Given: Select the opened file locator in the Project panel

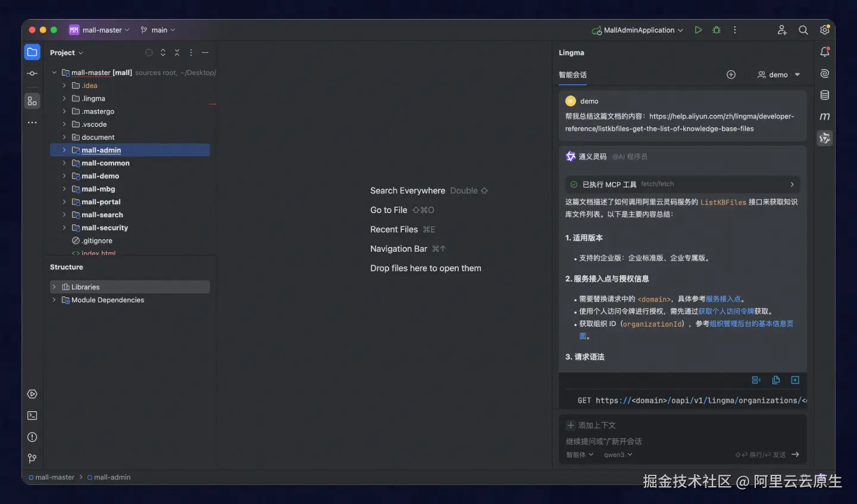Looking at the screenshot, I should (149, 52).
